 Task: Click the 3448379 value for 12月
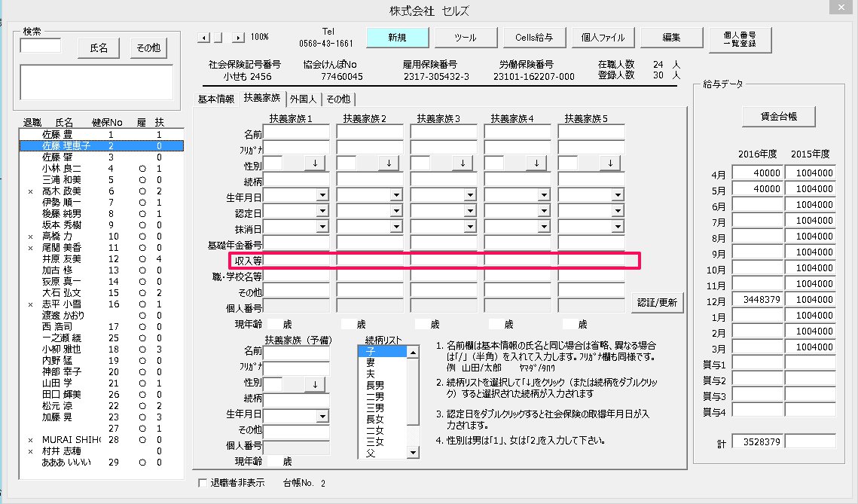click(x=758, y=300)
